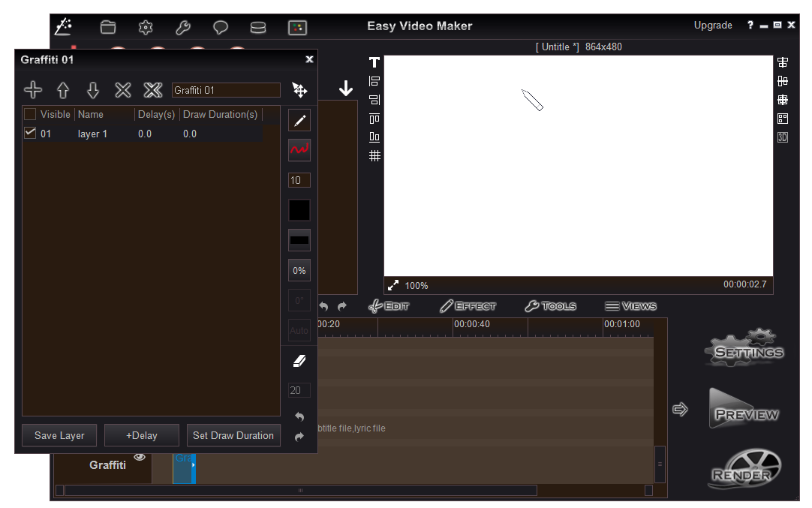The image size is (812, 508).
Task: Choose the red curve line style tool
Action: pos(299,150)
